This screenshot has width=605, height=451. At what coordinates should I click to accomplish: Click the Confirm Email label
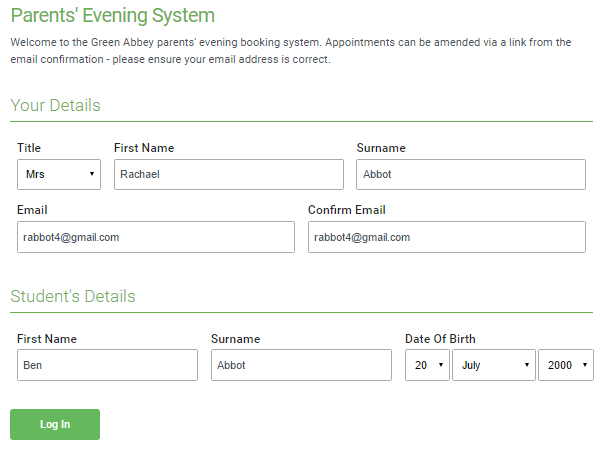(346, 210)
